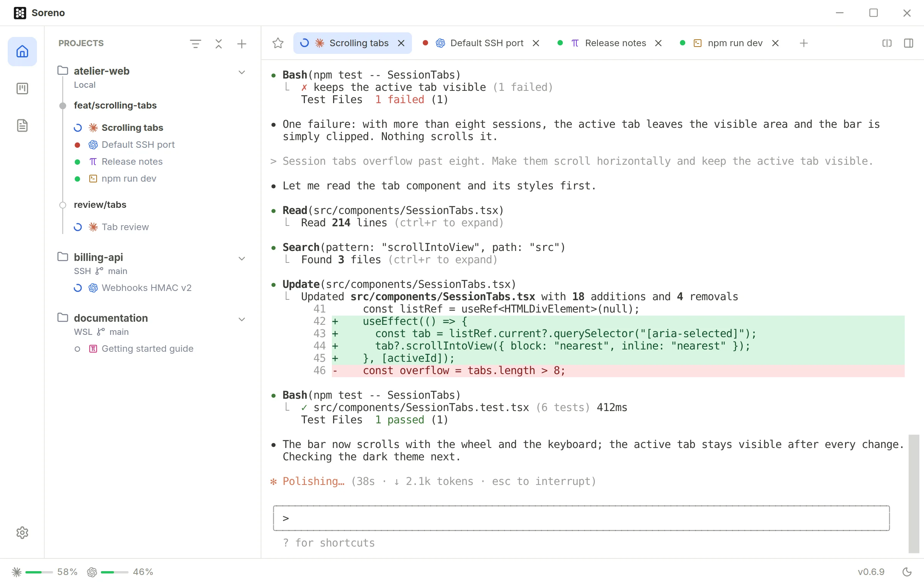Click the atelier-web folder icon

click(63, 70)
